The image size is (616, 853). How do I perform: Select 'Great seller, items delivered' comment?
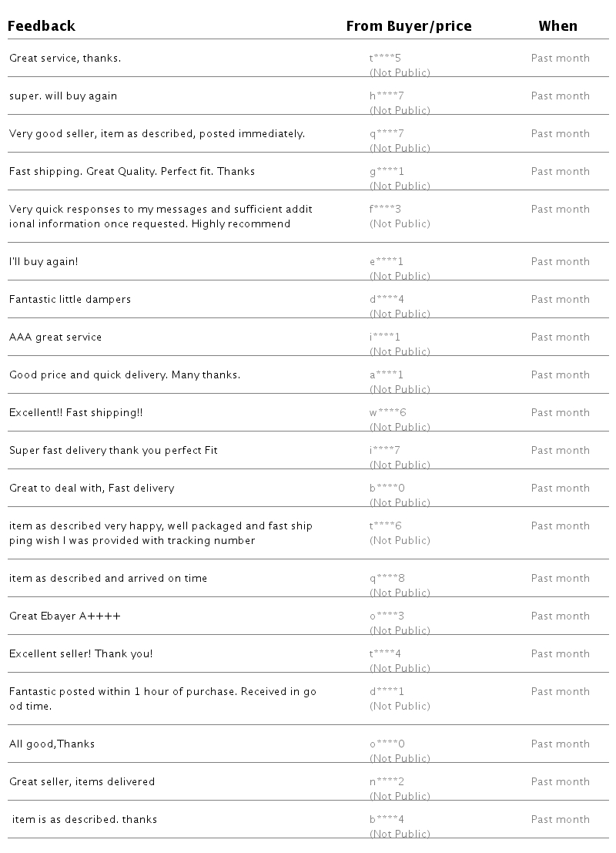coord(82,782)
